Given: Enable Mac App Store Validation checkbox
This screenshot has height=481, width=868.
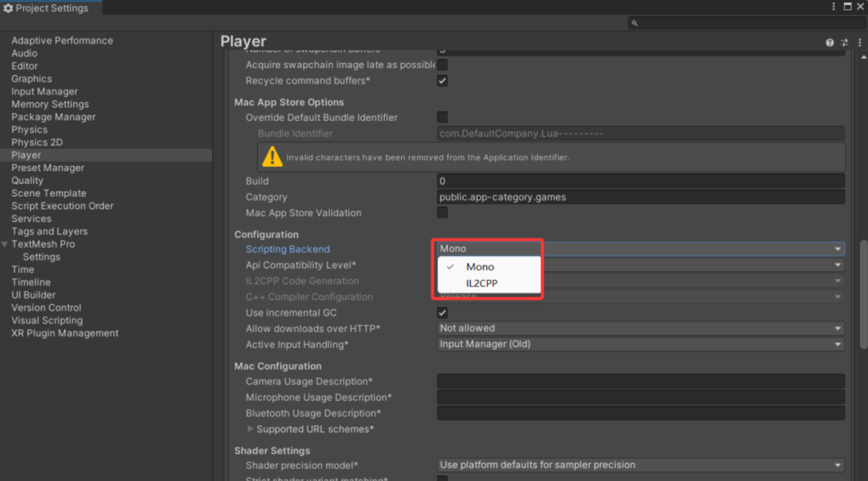Looking at the screenshot, I should 442,213.
